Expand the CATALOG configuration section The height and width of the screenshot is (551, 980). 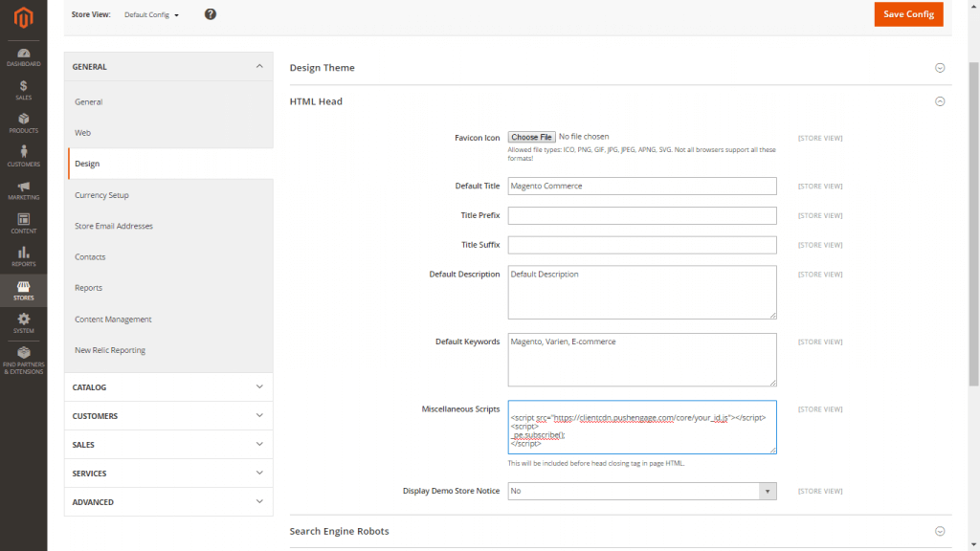coord(168,387)
